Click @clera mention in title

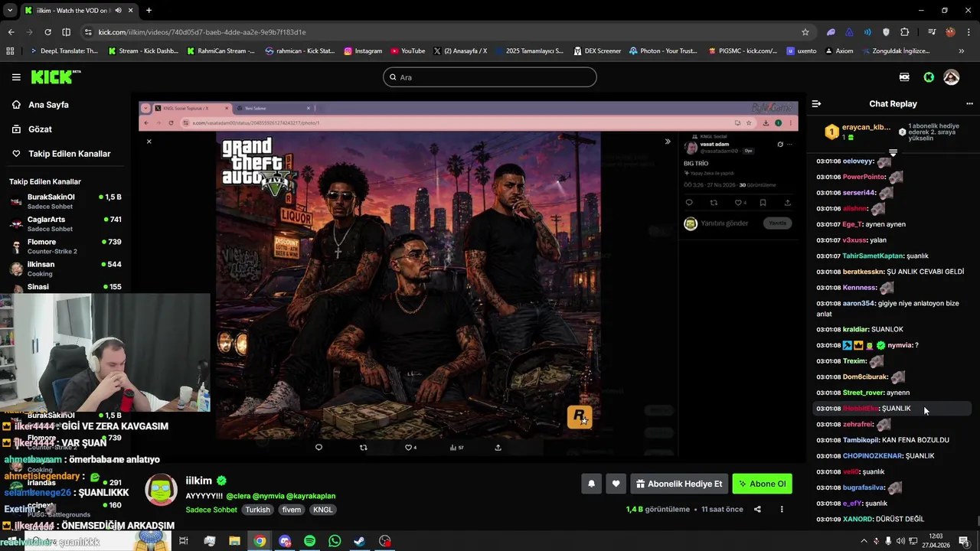pyautogui.click(x=238, y=496)
